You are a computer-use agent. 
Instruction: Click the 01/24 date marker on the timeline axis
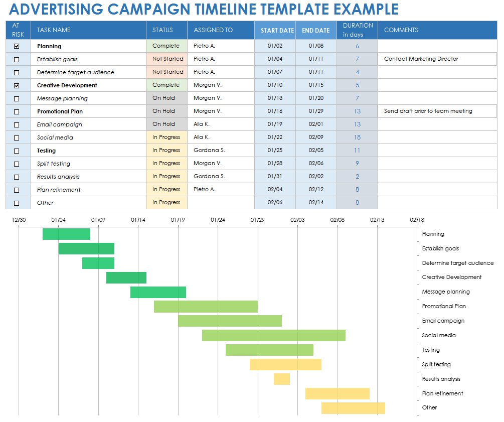pyautogui.click(x=218, y=220)
